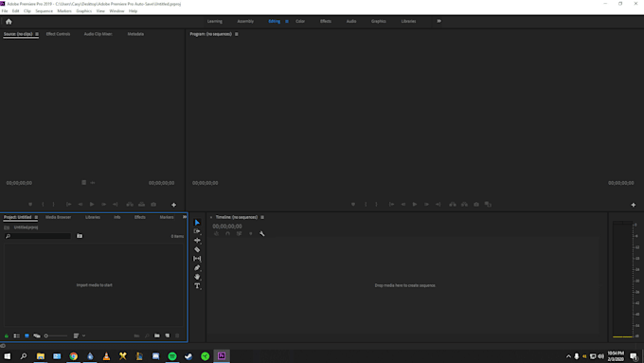Step back one frame in Source monitor
644x363 pixels.
(80, 205)
